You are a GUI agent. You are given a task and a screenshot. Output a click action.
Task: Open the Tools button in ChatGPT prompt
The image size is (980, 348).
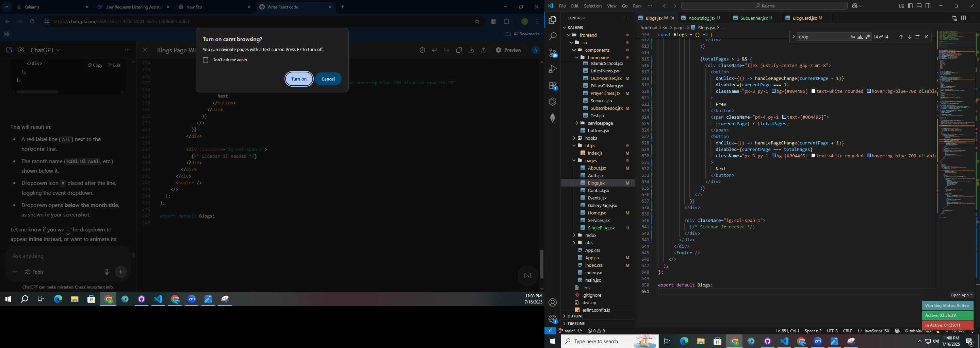pos(34,272)
